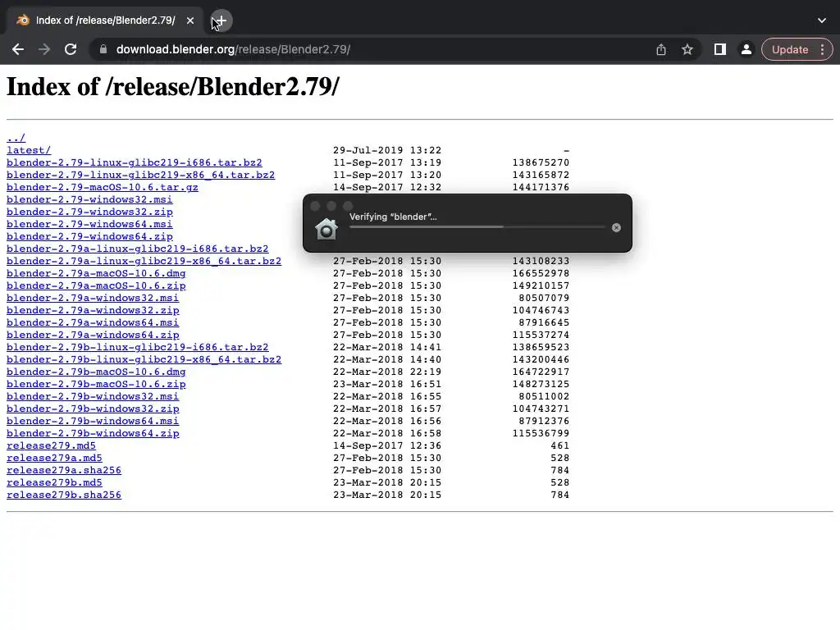Viewport: 840px width, 630px height.
Task: Download blender-2.79a-linux-glibc219-i686.tar.bz2
Action: tap(138, 249)
